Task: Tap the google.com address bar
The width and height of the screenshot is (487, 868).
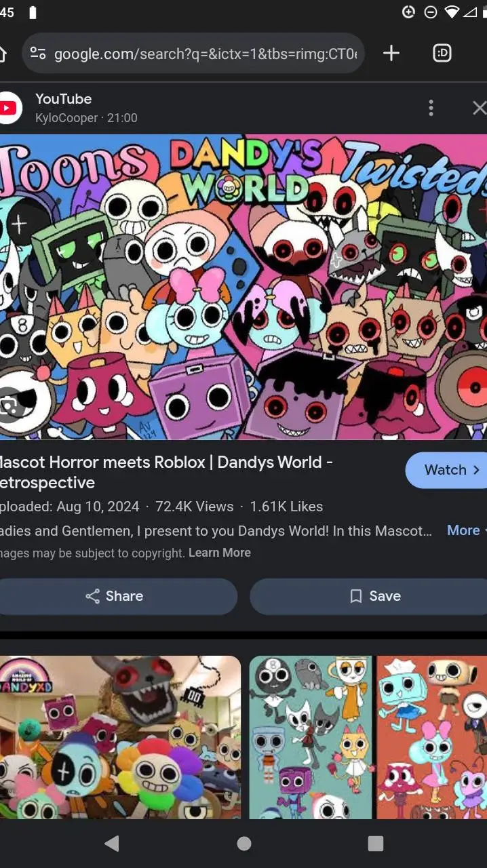Action: [x=193, y=54]
